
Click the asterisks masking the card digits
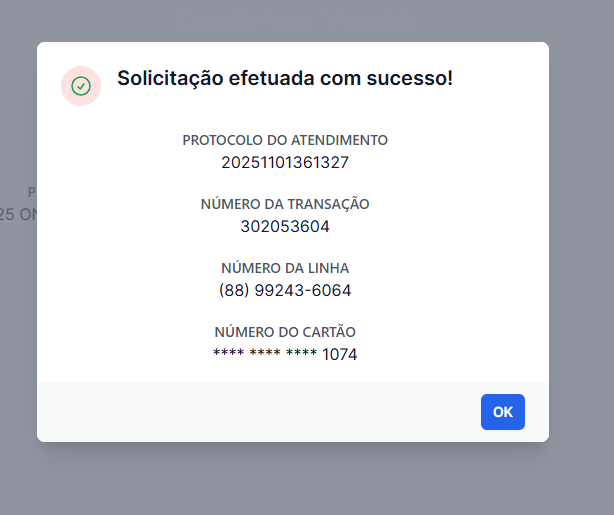[x=265, y=353]
